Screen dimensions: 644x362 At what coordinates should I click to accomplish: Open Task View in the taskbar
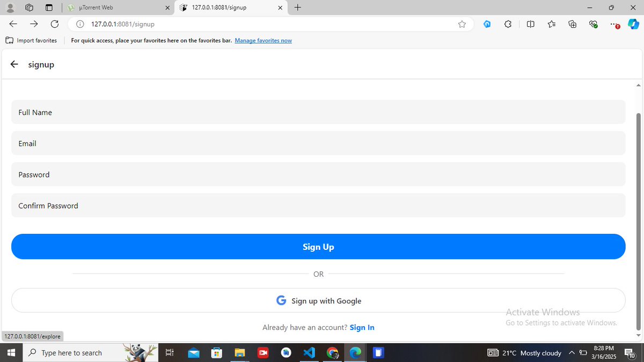pos(169,352)
